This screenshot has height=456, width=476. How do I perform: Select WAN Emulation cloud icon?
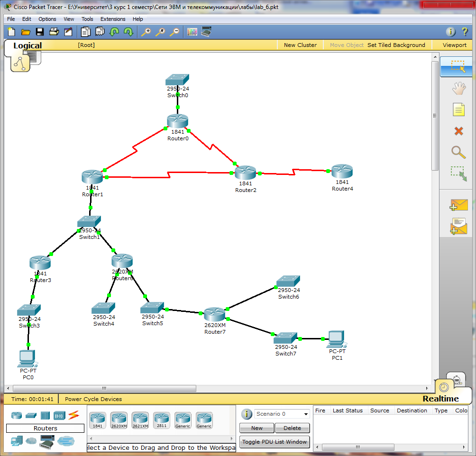pyautogui.click(x=31, y=440)
